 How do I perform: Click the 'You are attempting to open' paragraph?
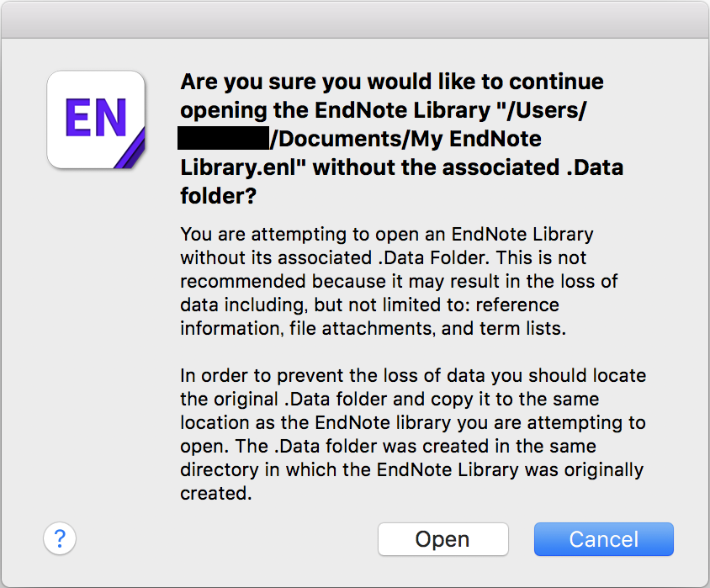point(399,281)
